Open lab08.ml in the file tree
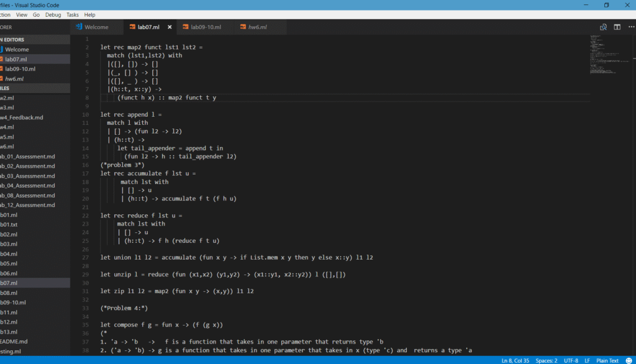The height and width of the screenshot is (364, 636). 35,293
